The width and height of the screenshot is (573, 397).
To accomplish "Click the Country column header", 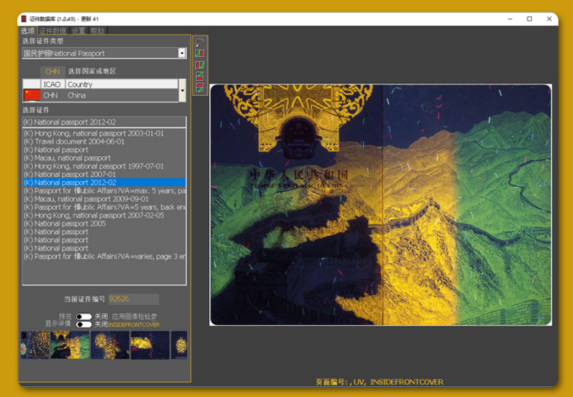I will click(122, 84).
